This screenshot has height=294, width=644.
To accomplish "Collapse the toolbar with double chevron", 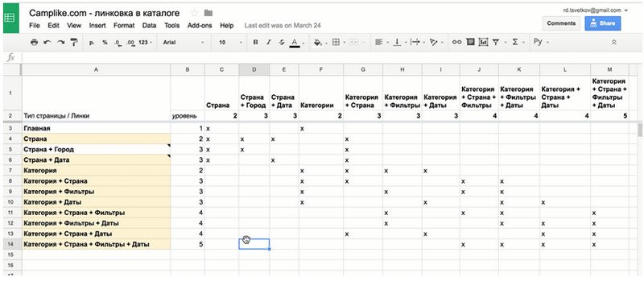I will (614, 42).
